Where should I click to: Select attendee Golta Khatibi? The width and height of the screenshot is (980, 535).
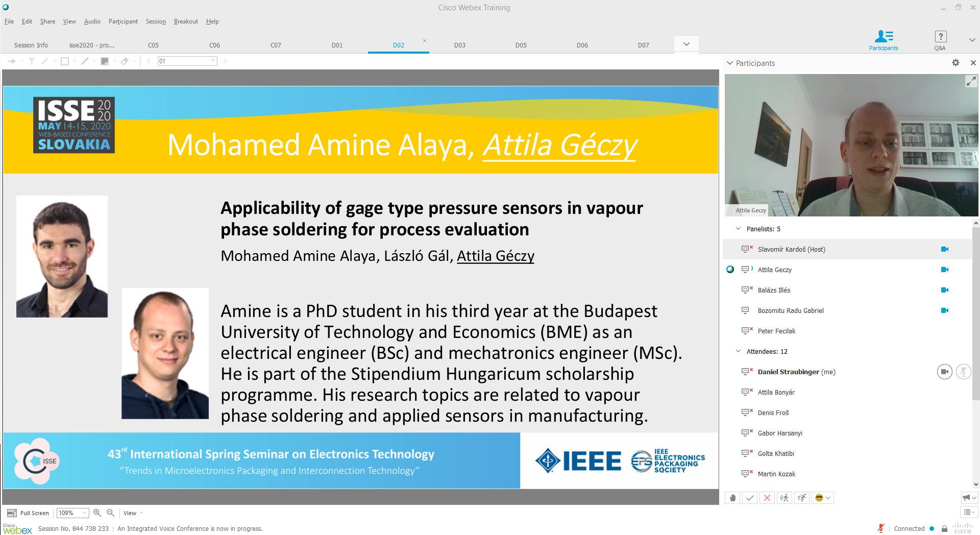coord(847,453)
